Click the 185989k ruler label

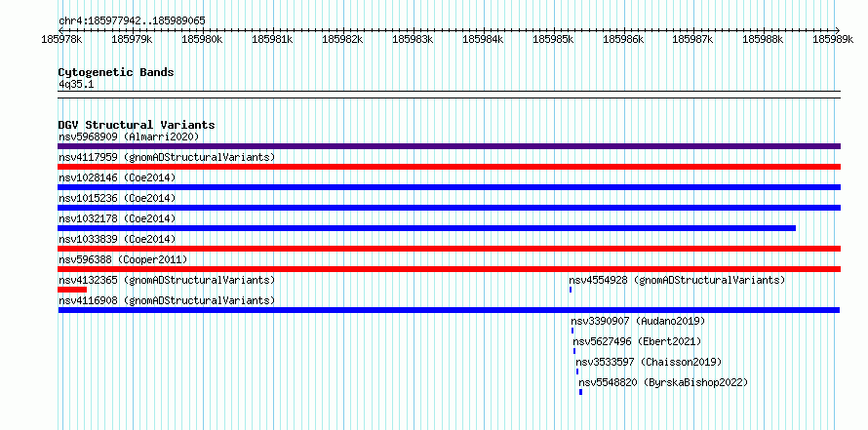(x=834, y=39)
